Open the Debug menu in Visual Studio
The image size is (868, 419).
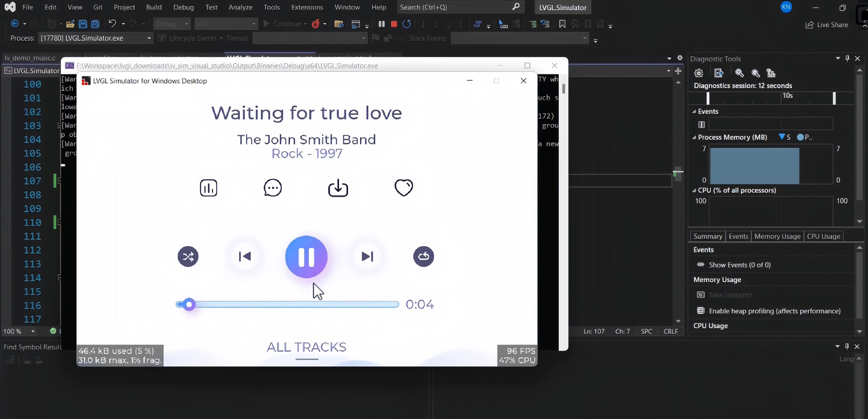(184, 7)
